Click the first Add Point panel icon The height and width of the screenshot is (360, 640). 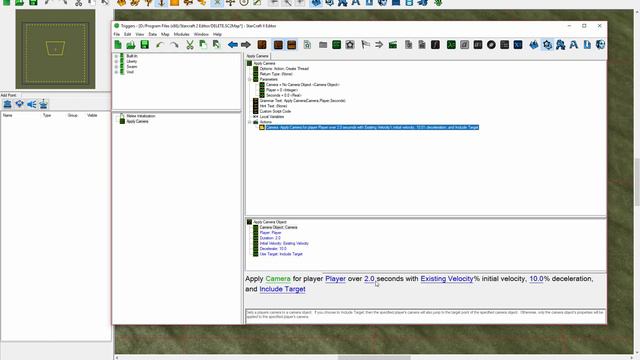(7, 104)
